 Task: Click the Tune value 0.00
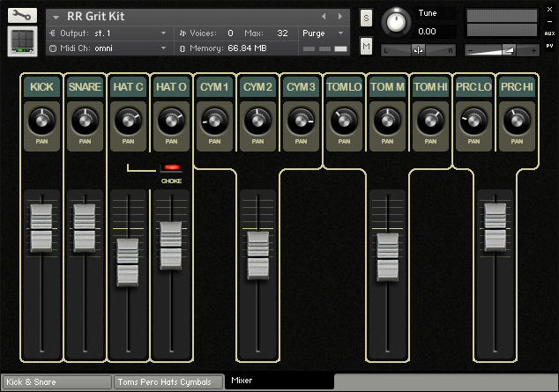[x=427, y=32]
